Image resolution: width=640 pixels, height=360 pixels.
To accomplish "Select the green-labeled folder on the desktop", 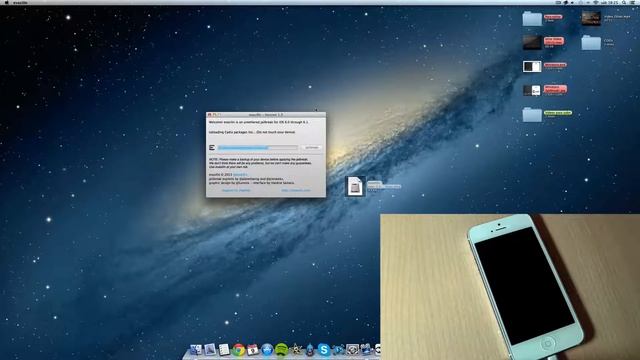I will pos(532,114).
